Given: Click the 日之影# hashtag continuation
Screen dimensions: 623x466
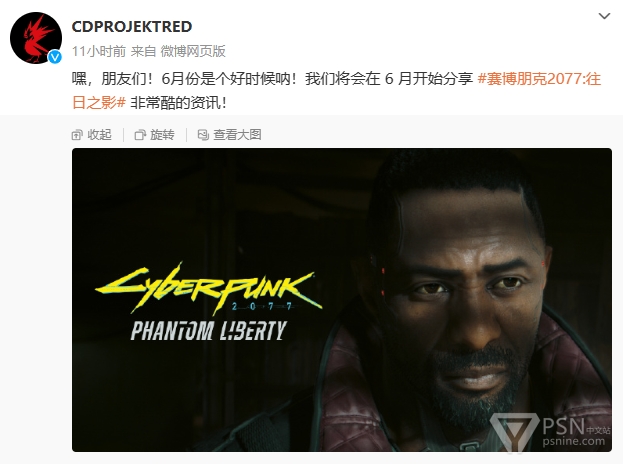Looking at the screenshot, I should (99, 103).
